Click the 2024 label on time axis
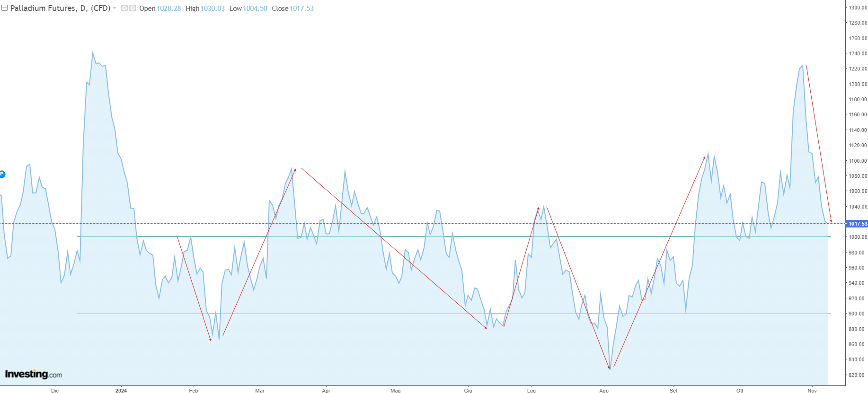Screen dimensions: 868x393 pos(121,390)
